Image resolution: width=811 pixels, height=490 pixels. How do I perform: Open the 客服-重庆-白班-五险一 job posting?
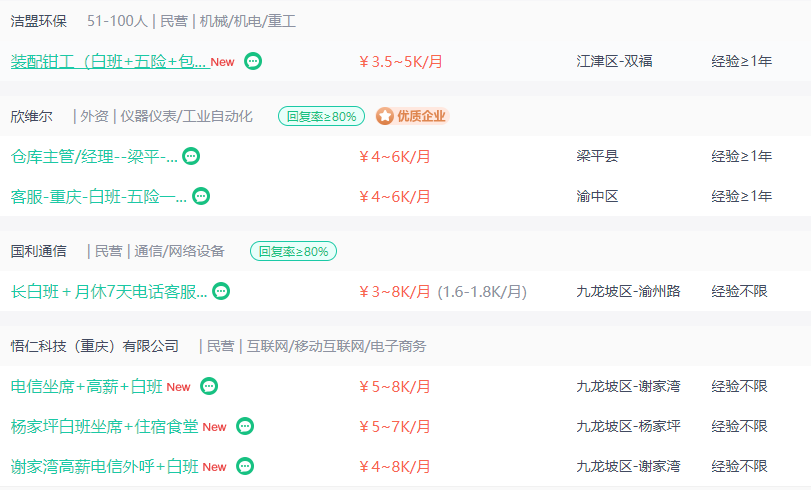pos(98,197)
